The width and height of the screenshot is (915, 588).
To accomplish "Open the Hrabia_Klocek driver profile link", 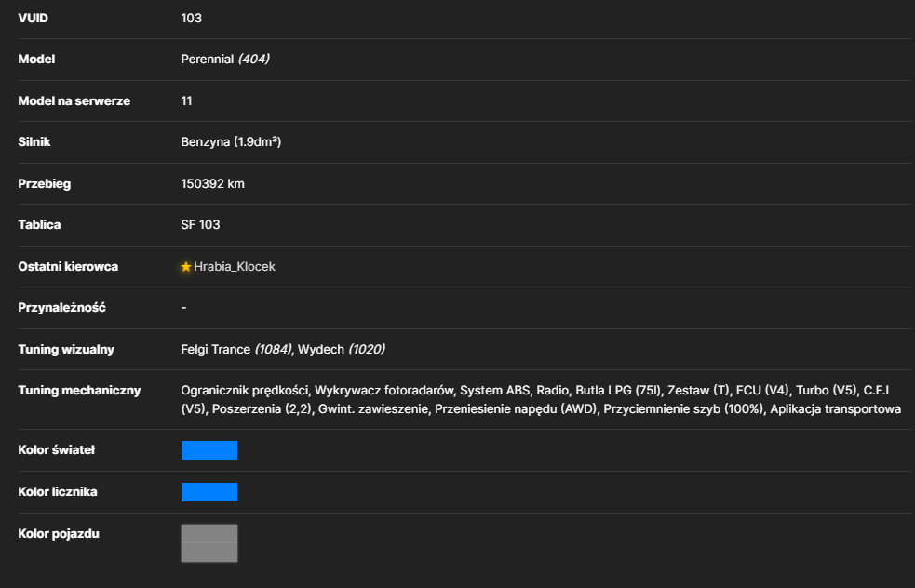I will click(234, 267).
